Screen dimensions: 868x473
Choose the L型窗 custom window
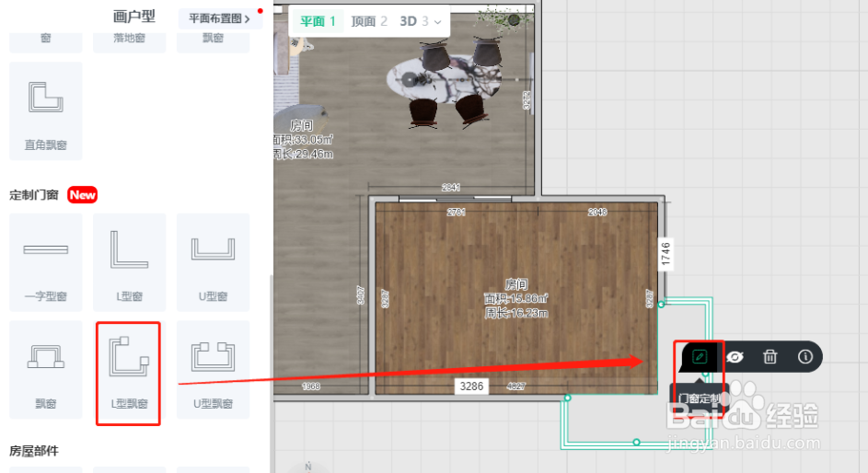coord(129,262)
